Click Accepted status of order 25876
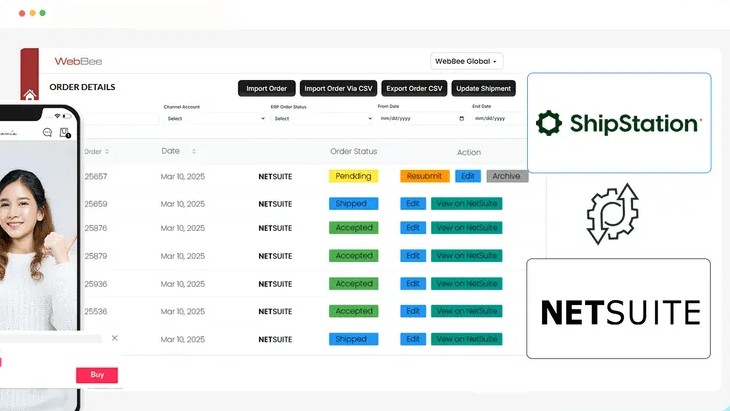This screenshot has height=411, width=730. pos(353,228)
